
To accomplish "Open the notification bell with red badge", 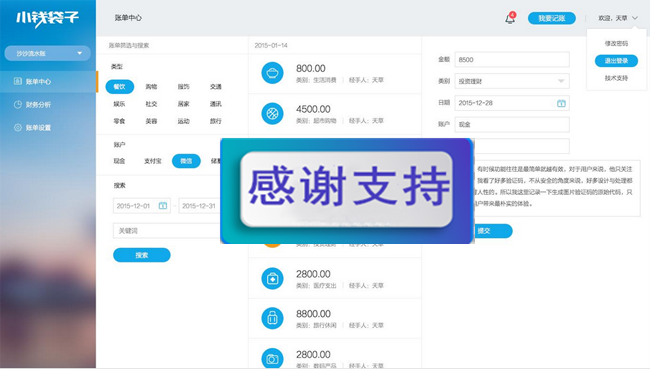I will (x=510, y=18).
